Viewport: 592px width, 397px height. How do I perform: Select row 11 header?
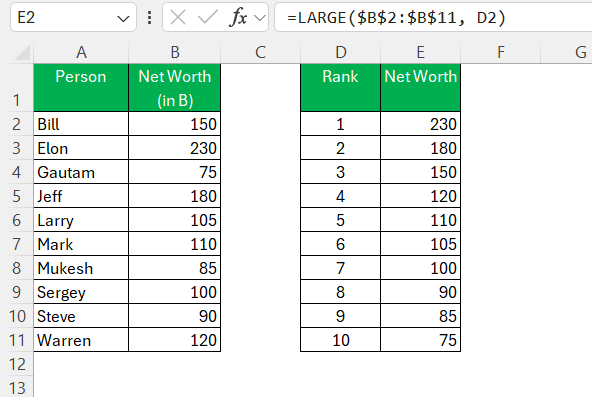click(x=17, y=340)
